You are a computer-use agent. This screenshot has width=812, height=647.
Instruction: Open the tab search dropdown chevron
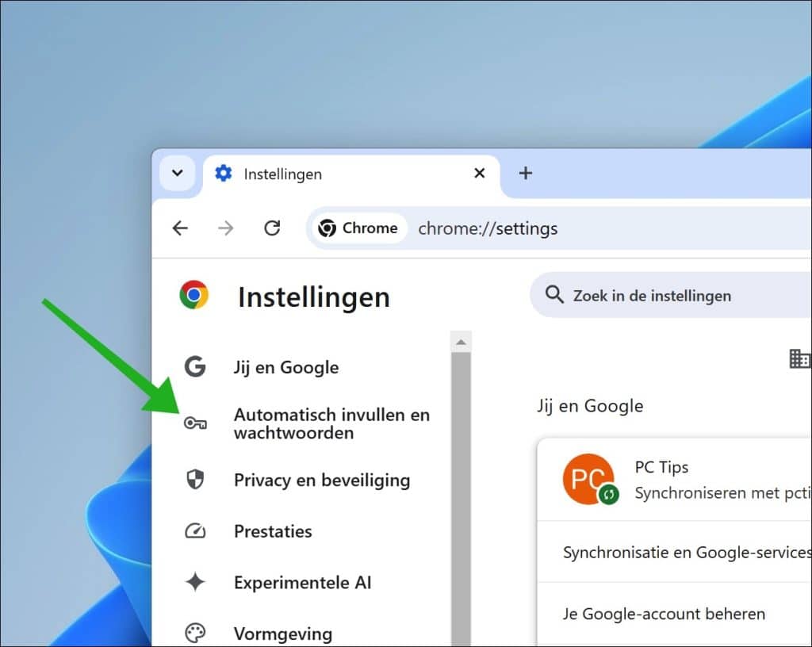[178, 173]
